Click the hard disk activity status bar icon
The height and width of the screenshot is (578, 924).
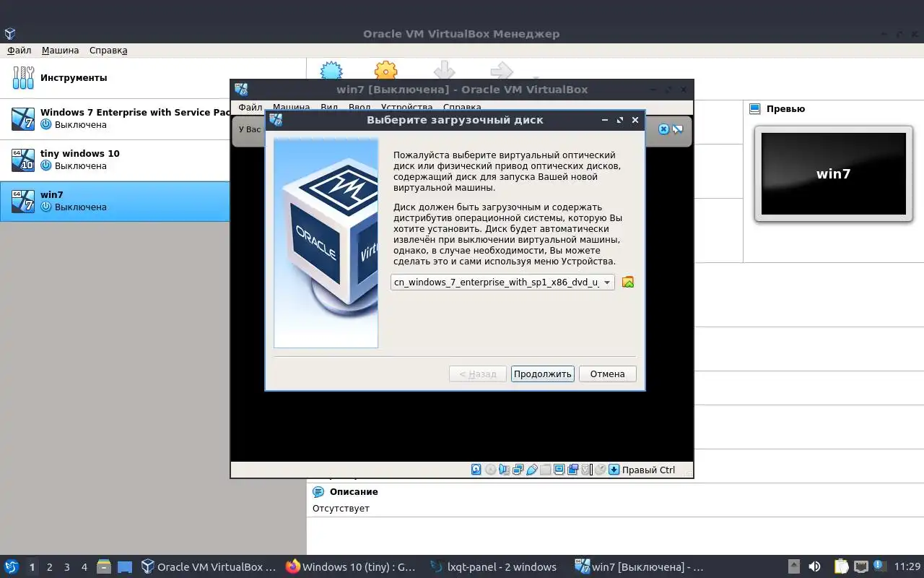[476, 470]
